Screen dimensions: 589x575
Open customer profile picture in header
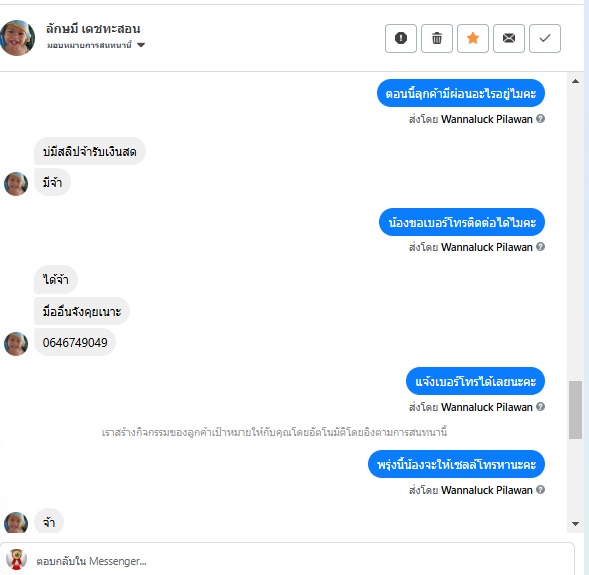[x=17, y=38]
